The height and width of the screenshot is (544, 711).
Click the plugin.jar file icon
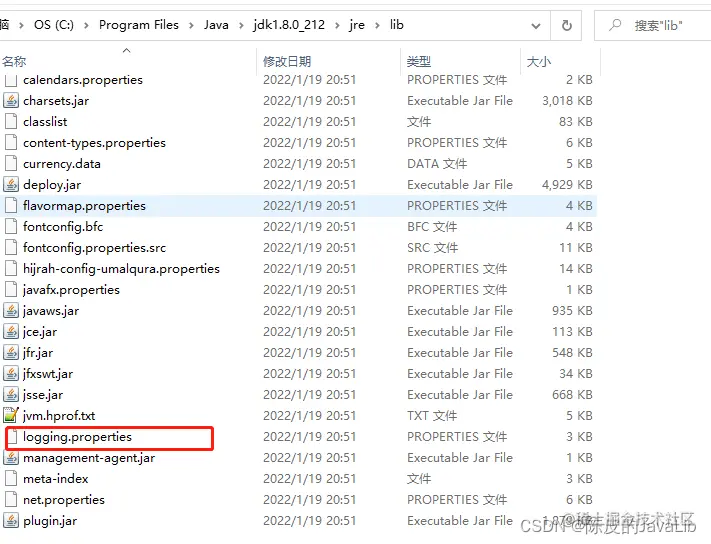[x=11, y=520]
